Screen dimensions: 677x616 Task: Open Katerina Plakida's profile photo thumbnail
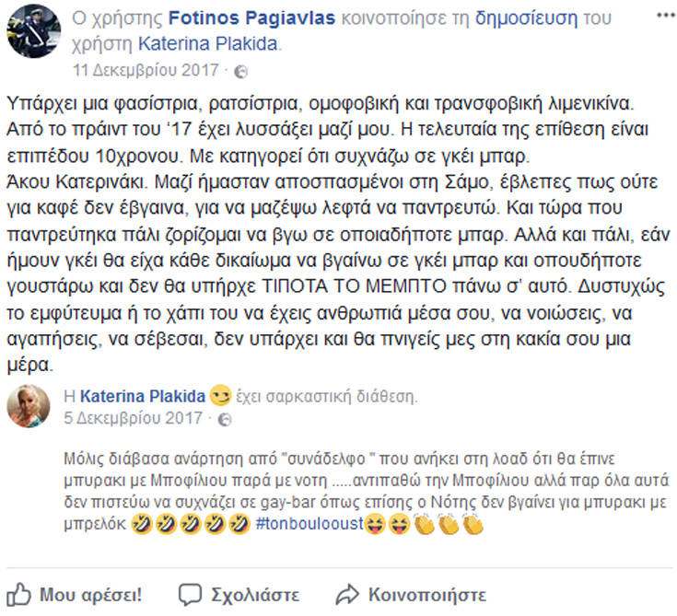tap(29, 406)
